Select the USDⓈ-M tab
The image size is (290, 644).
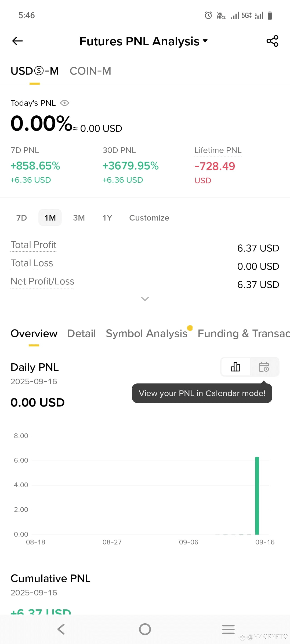(35, 71)
